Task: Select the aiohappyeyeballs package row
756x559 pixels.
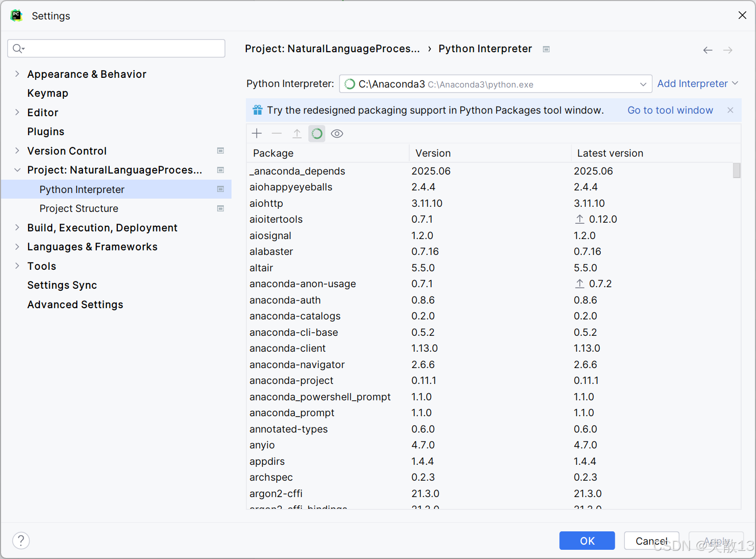Action: pyautogui.click(x=490, y=187)
